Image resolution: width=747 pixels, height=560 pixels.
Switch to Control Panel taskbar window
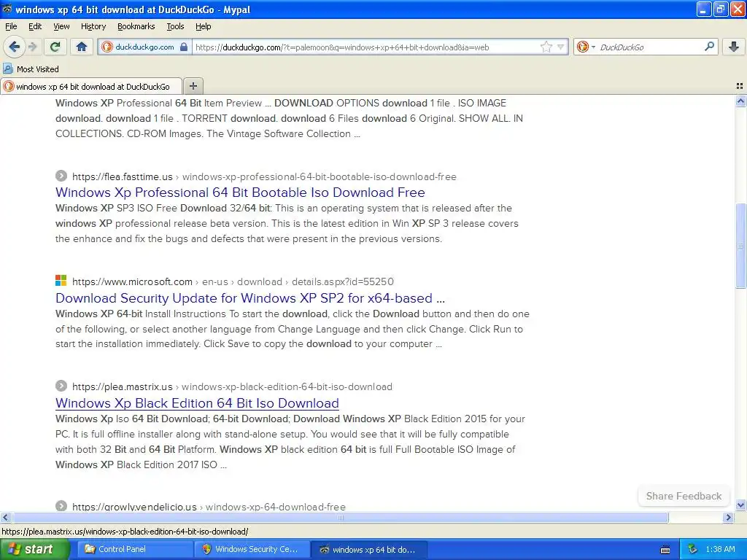pyautogui.click(x=134, y=550)
